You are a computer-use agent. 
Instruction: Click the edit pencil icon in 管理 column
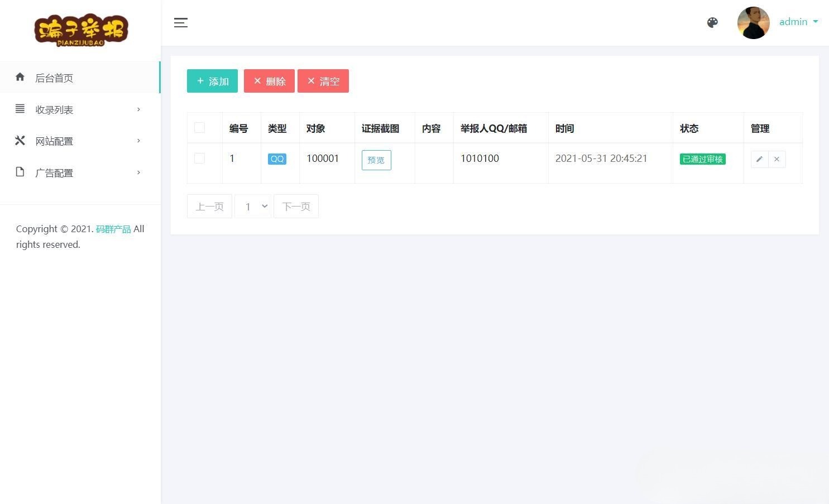[759, 159]
